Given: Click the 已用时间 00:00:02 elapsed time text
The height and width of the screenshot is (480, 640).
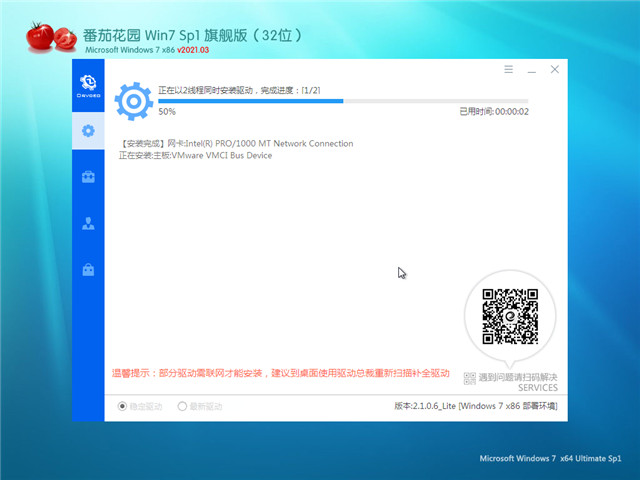Looking at the screenshot, I should (x=494, y=111).
